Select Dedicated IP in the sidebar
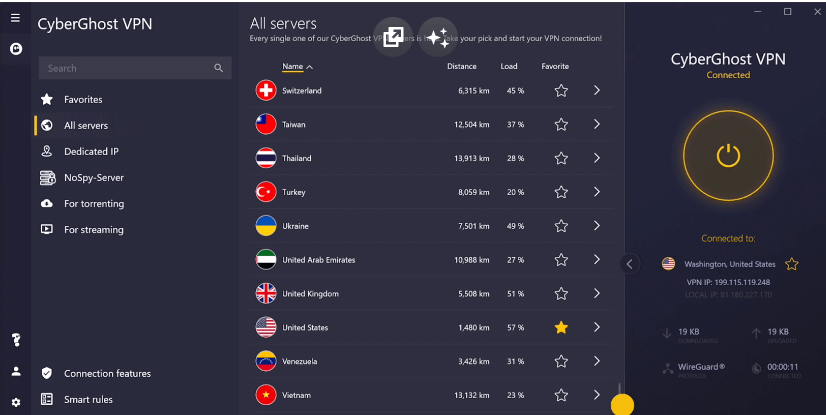 91,152
